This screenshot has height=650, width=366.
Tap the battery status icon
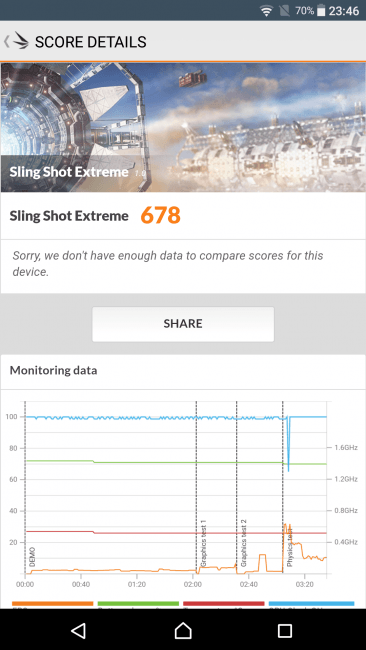click(321, 11)
